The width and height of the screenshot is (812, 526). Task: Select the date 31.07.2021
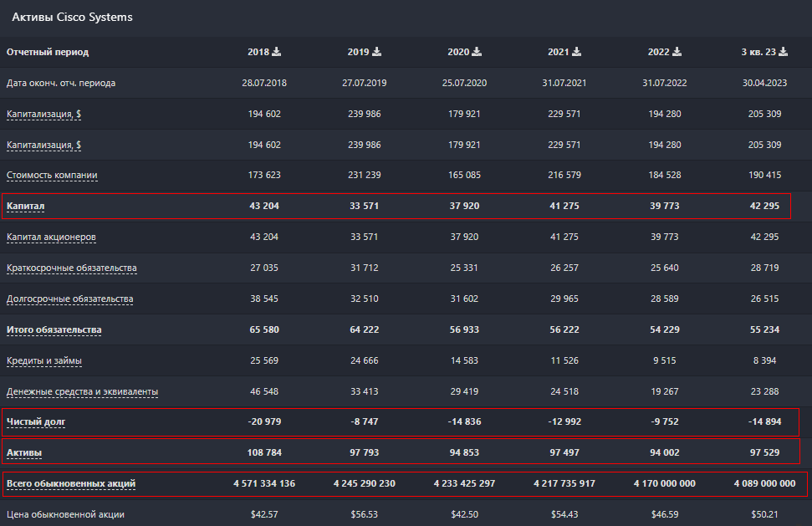[x=564, y=83]
